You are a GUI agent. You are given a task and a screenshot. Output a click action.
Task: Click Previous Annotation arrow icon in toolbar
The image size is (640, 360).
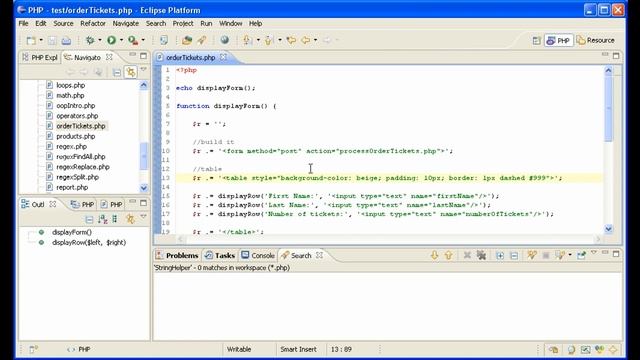point(269,40)
